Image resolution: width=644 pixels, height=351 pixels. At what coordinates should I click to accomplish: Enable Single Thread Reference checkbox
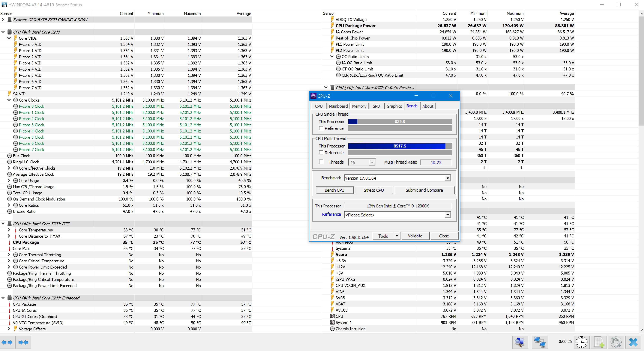pos(321,128)
